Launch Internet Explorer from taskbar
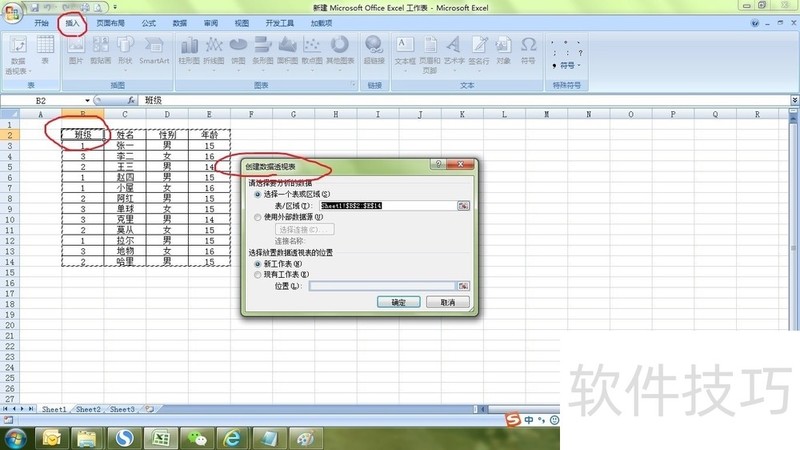The height and width of the screenshot is (450, 800). pyautogui.click(x=233, y=438)
